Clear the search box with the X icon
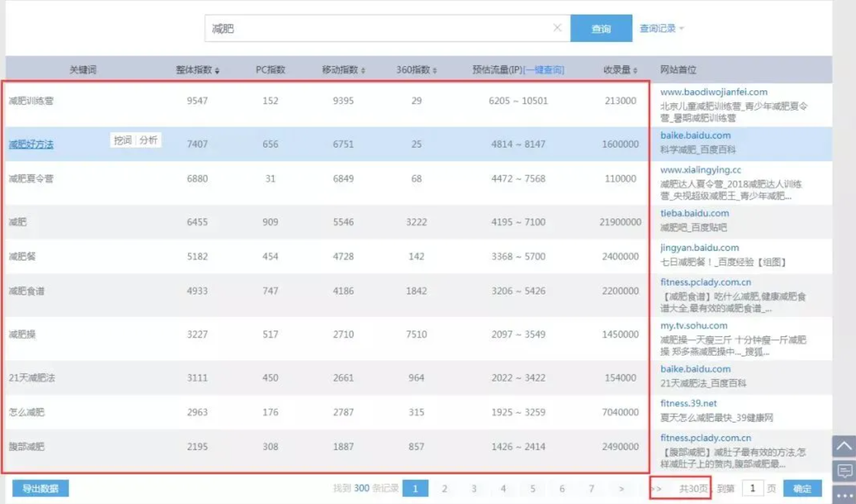This screenshot has width=856, height=504. 557,28
